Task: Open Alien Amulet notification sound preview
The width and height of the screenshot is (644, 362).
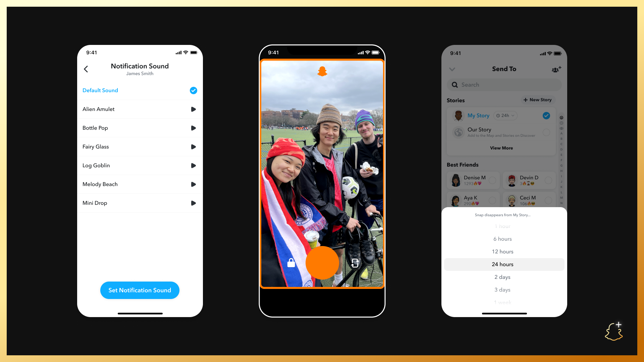Action: pyautogui.click(x=193, y=109)
